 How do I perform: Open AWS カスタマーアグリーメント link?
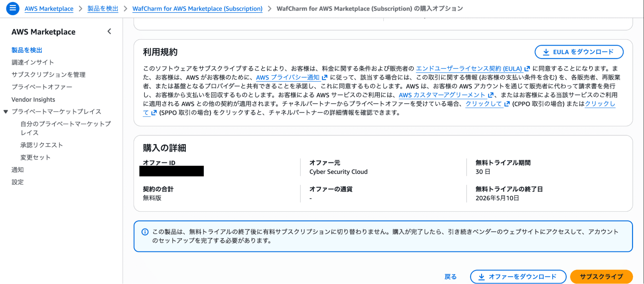click(442, 95)
